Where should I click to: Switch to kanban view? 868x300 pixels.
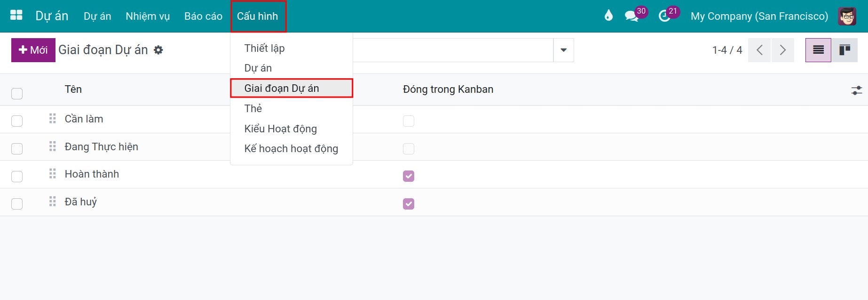(844, 50)
